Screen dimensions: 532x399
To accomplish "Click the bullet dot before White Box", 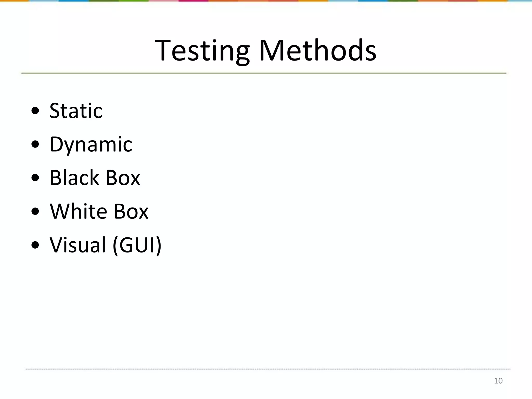I will pyautogui.click(x=35, y=211).
